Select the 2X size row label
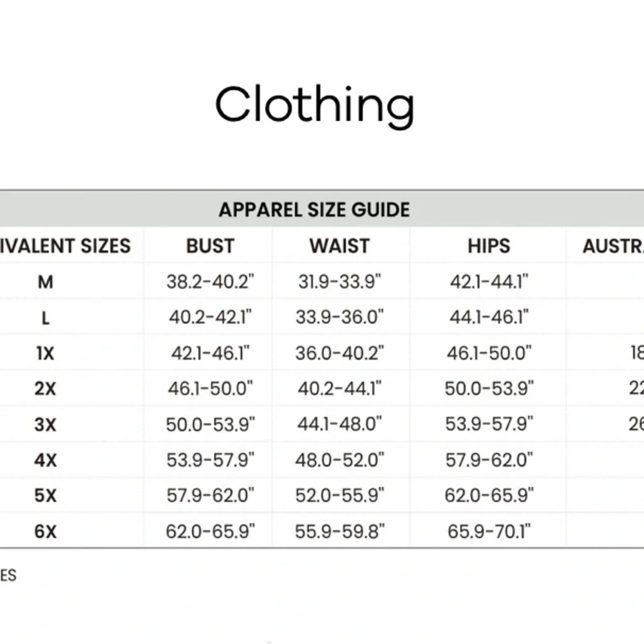The height and width of the screenshot is (644, 644). pos(45,388)
